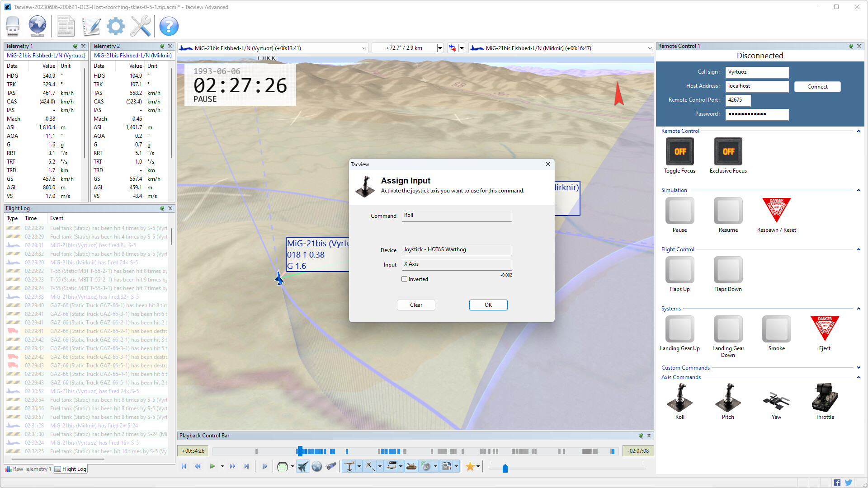Open Tacview settings with the gear icon
This screenshot has width=868, height=488.
coord(115,26)
